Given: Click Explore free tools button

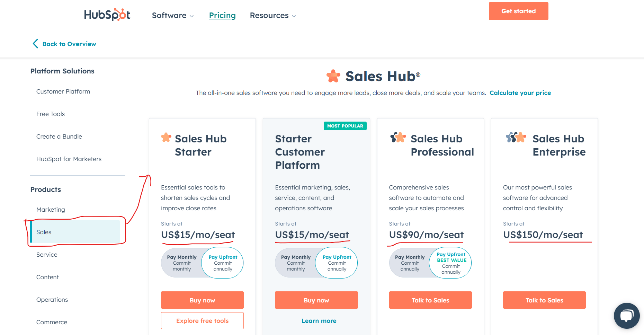Looking at the screenshot, I should point(202,321).
